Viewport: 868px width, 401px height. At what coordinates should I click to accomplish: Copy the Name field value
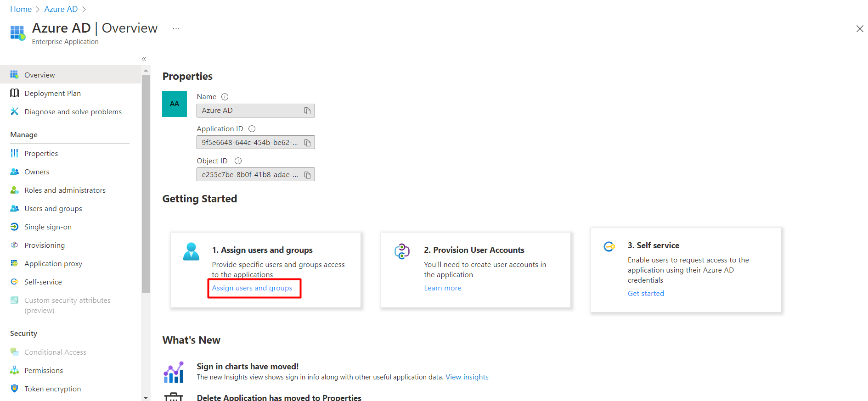pos(308,111)
